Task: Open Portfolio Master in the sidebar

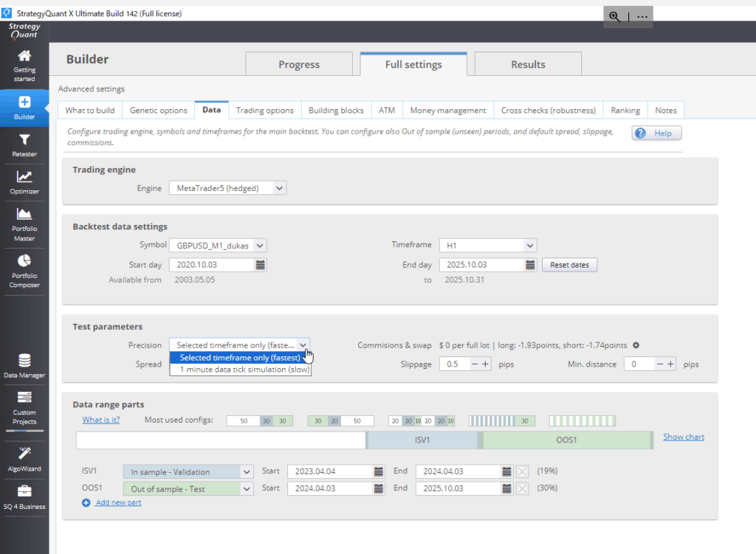Action: pos(24,224)
